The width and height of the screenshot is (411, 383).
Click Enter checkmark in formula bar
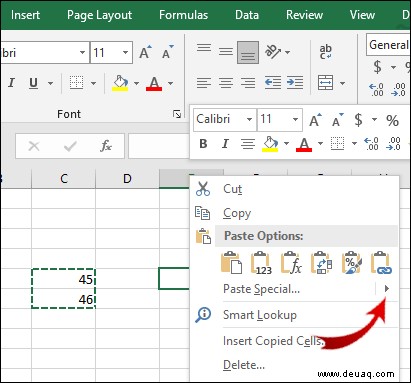click(70, 146)
